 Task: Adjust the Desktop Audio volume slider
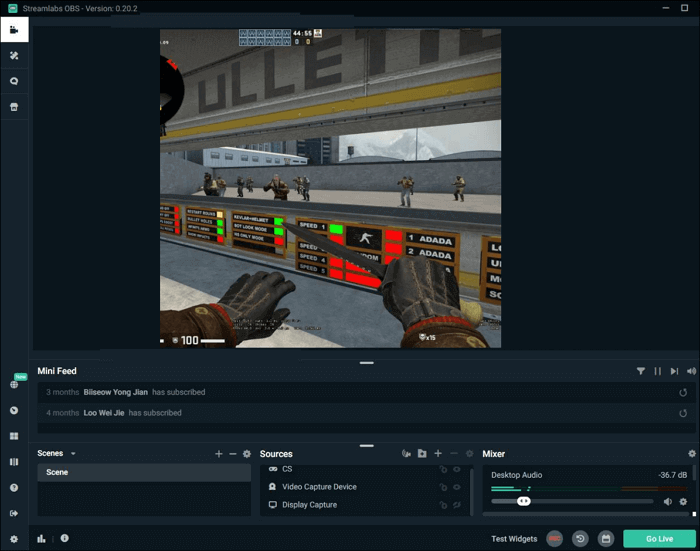tap(523, 501)
